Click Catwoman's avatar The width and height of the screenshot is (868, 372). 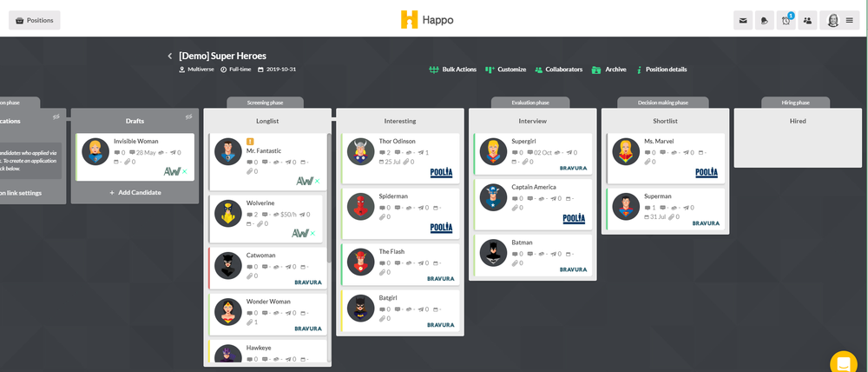click(x=228, y=266)
